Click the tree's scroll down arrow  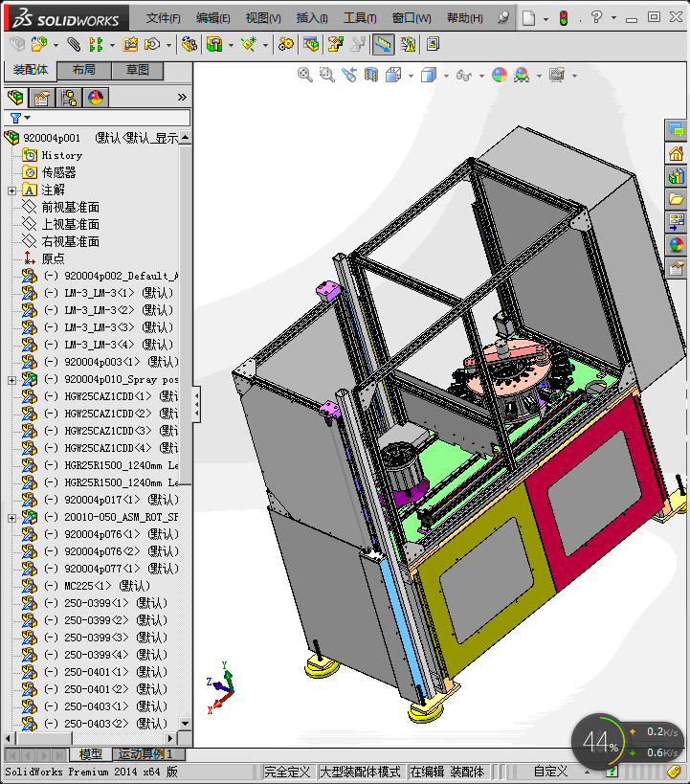[x=185, y=724]
